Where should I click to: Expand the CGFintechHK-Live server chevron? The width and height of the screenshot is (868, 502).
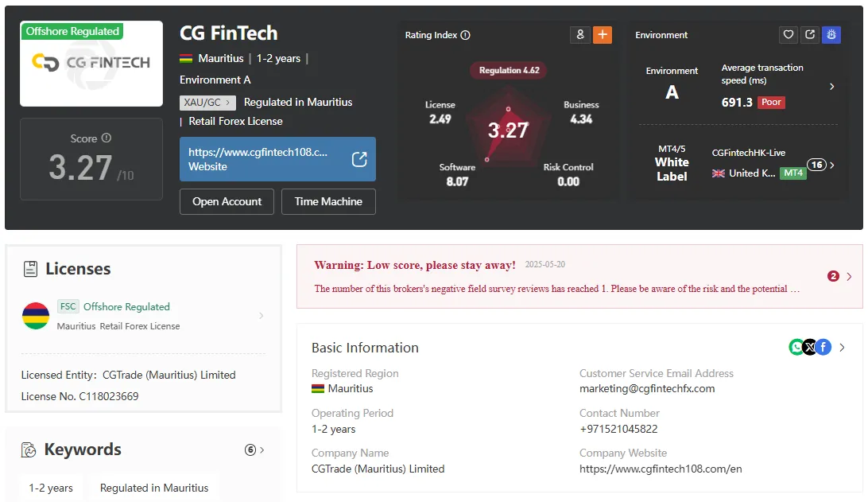pyautogui.click(x=832, y=165)
